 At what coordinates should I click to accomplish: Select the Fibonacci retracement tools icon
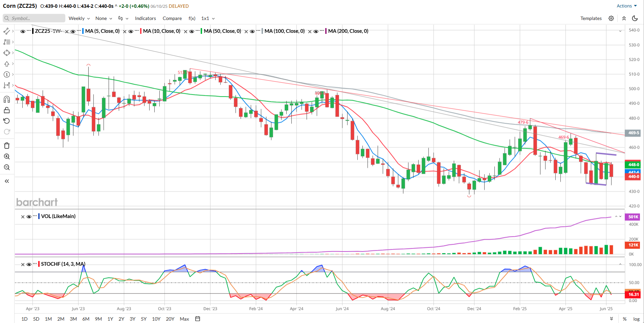pyautogui.click(x=6, y=42)
